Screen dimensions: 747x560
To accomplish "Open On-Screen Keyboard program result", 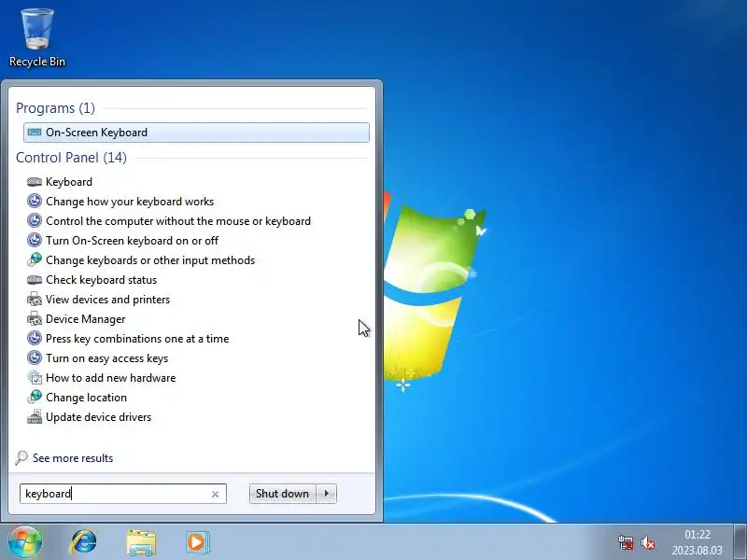I will pyautogui.click(x=196, y=133).
